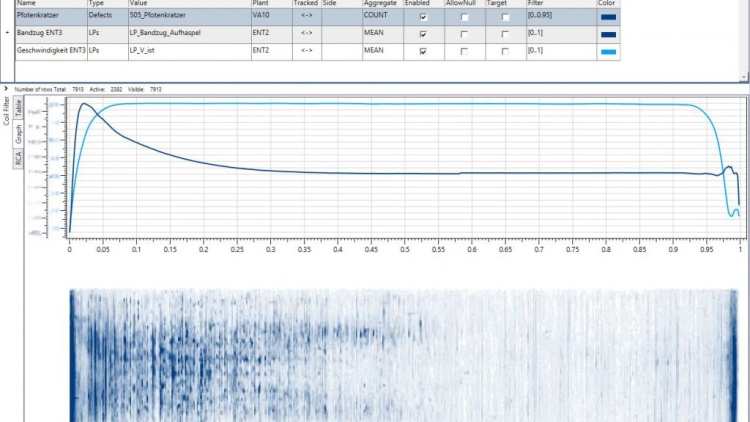Viewport: 750px width, 422px height.
Task: Disable the Enabled checkbox for Pfotenkratzer
Action: pyautogui.click(x=423, y=18)
